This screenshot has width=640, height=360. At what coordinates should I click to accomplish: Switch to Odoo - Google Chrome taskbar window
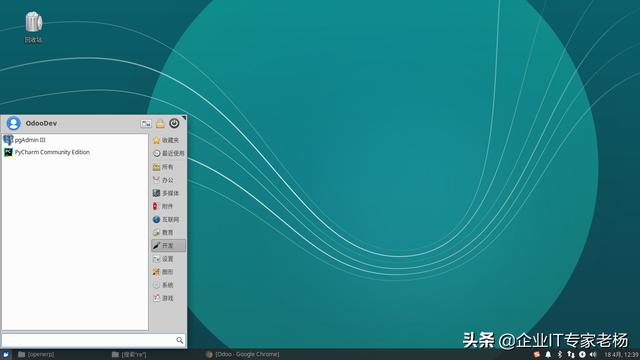(242, 354)
